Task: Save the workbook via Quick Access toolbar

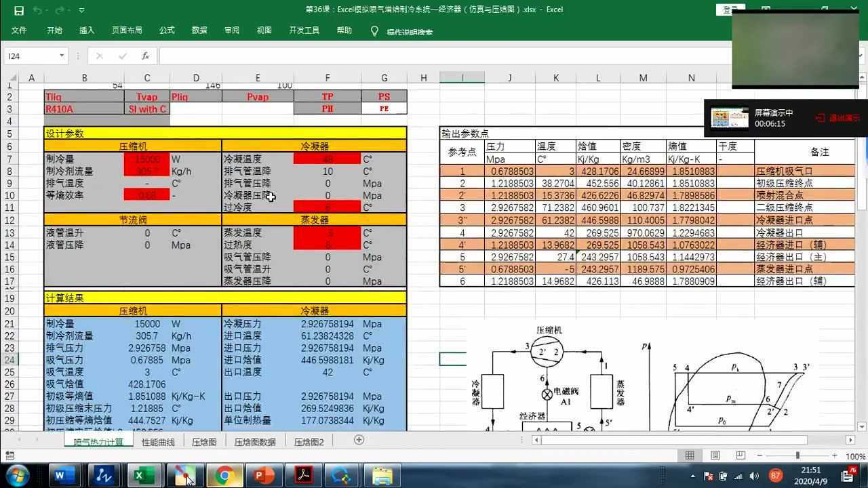Action: 19,10
